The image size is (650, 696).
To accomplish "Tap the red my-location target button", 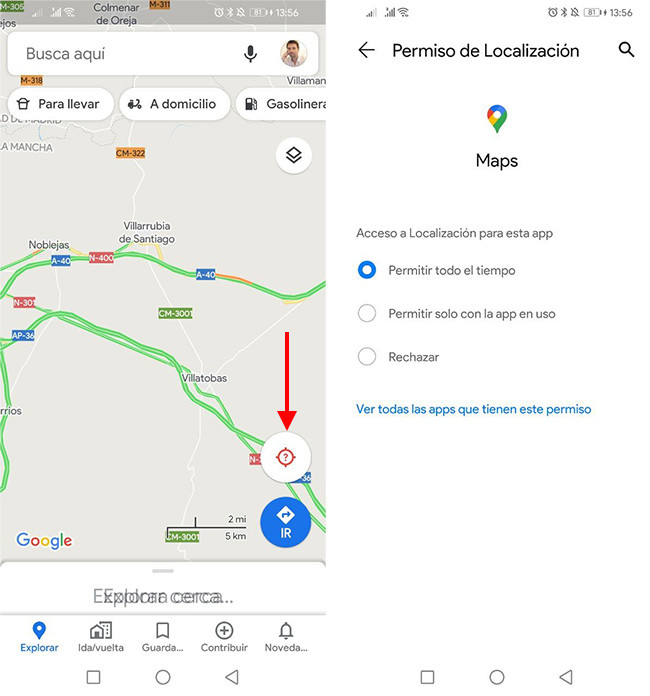I will pyautogui.click(x=286, y=457).
